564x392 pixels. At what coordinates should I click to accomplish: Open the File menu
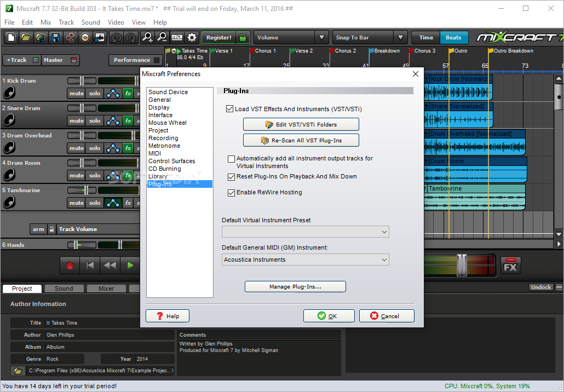point(9,22)
